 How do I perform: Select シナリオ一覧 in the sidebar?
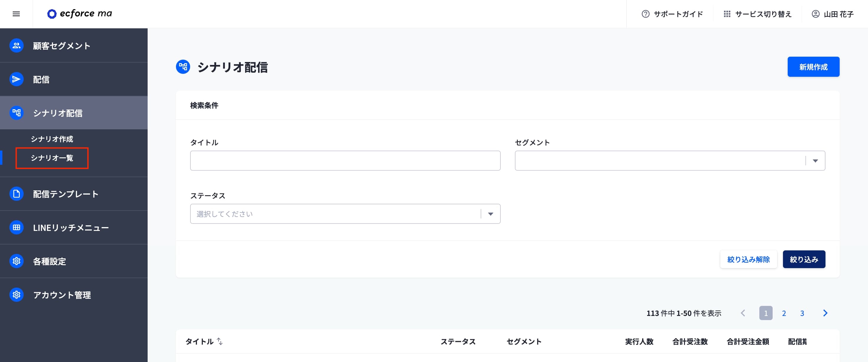coord(52,158)
